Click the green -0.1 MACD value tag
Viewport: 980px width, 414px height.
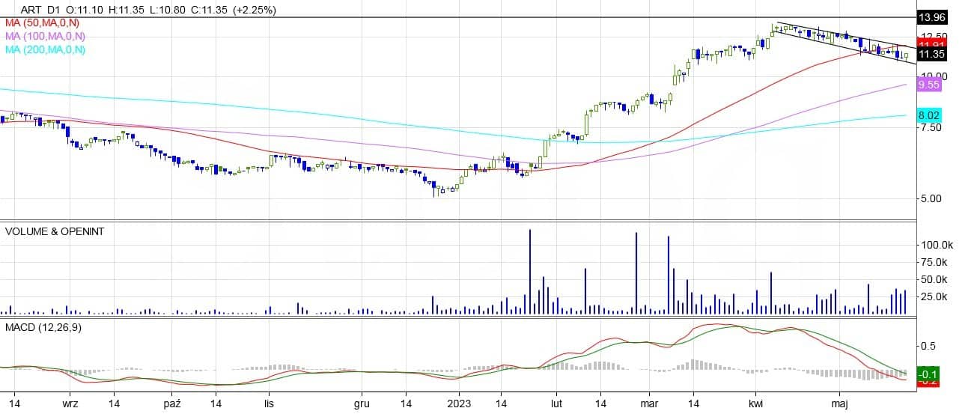coord(928,374)
